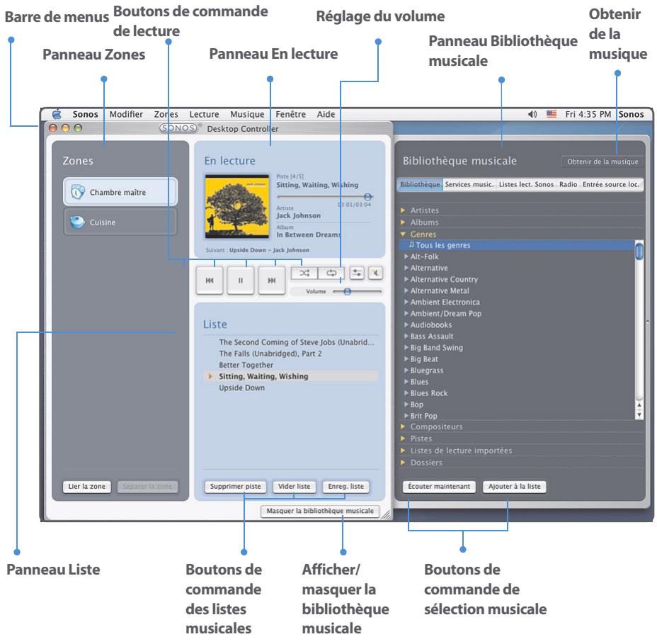
Task: Switch to the Bibliothèque tab
Action: pyautogui.click(x=420, y=184)
